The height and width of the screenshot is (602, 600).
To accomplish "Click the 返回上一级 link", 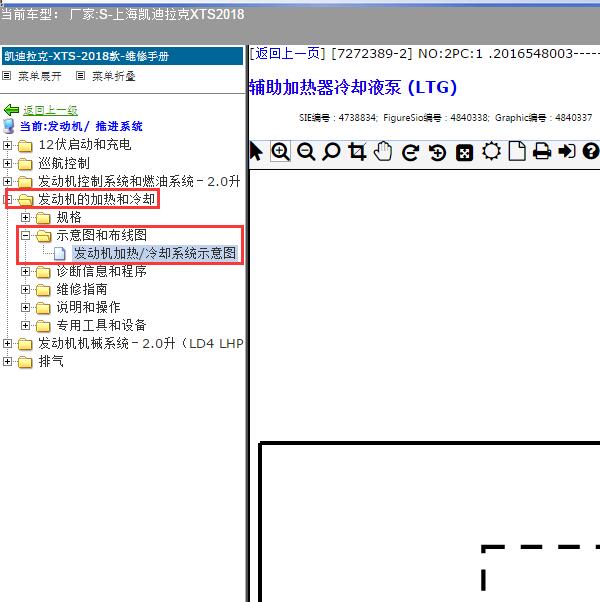I will [50, 111].
